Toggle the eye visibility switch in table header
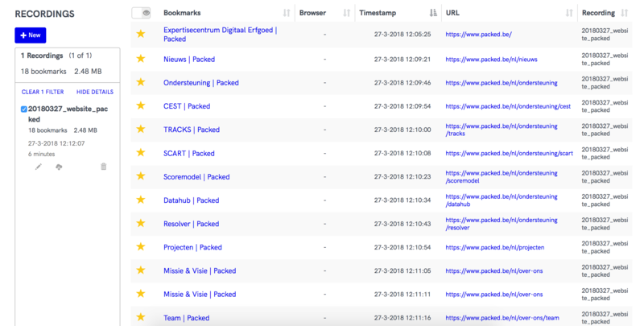Viewport: 644px width, 326px height. click(x=141, y=13)
